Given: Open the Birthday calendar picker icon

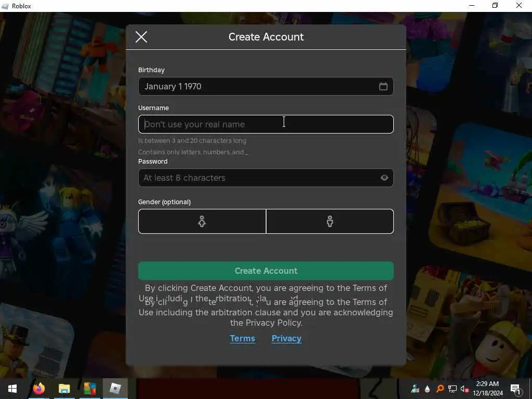Looking at the screenshot, I should click(383, 86).
